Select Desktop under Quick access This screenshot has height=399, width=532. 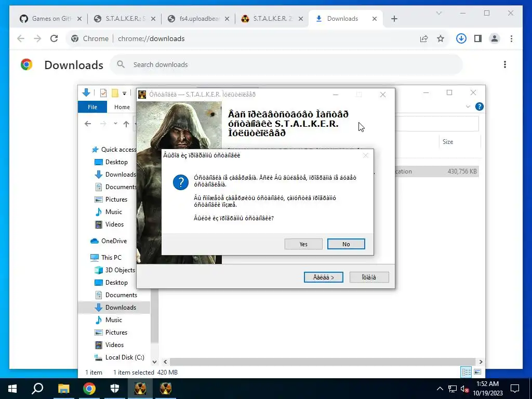[111, 162]
